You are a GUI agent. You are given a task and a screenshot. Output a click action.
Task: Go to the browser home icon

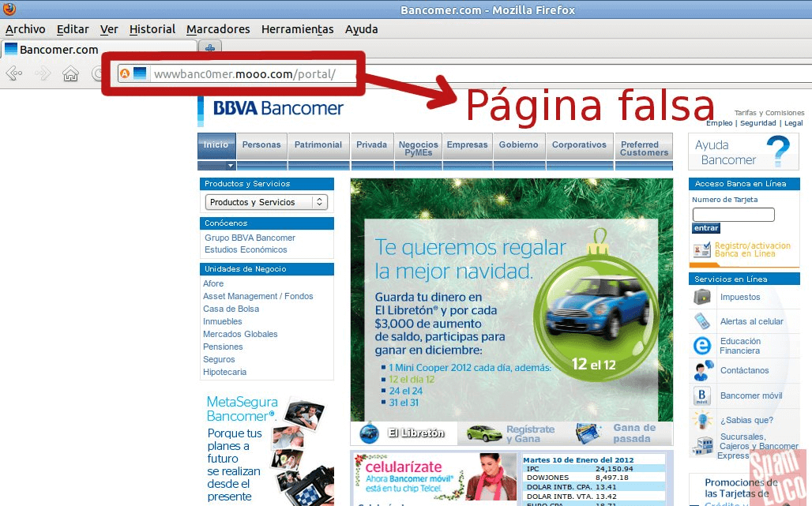pos(70,74)
